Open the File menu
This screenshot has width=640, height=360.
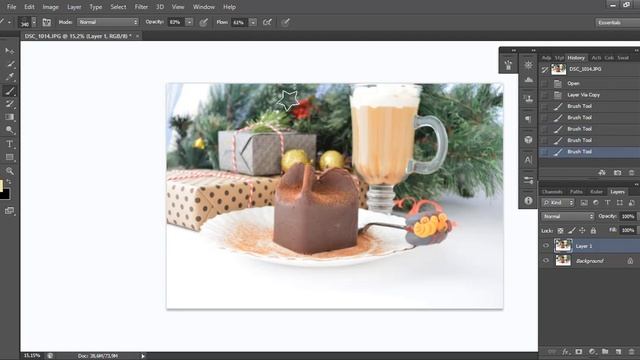(x=11, y=7)
